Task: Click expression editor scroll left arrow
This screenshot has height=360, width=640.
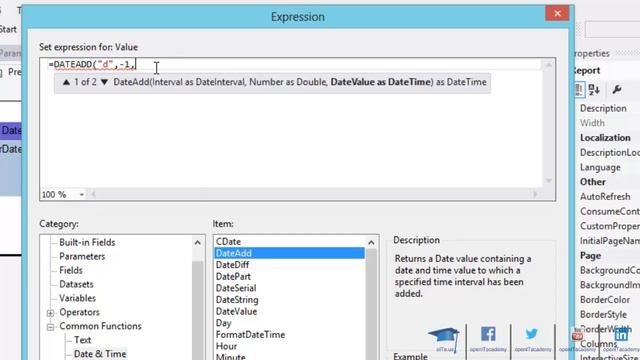Action: pyautogui.click(x=93, y=195)
